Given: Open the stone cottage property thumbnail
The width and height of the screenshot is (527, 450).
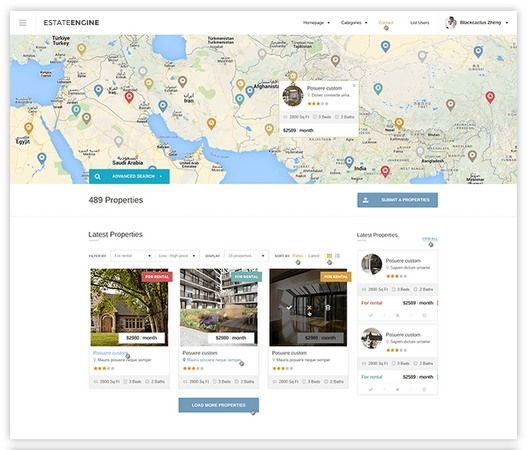Looking at the screenshot, I should pyautogui.click(x=129, y=307).
